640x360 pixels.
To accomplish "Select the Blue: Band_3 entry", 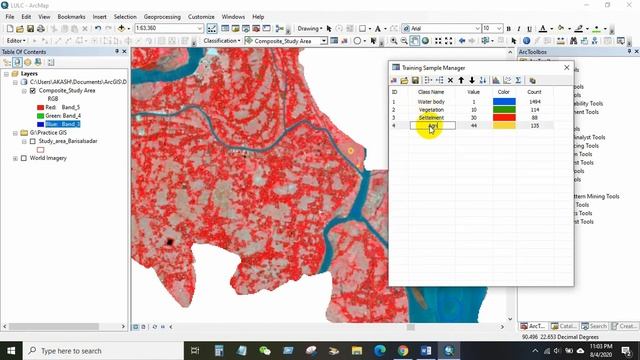I will (62, 124).
